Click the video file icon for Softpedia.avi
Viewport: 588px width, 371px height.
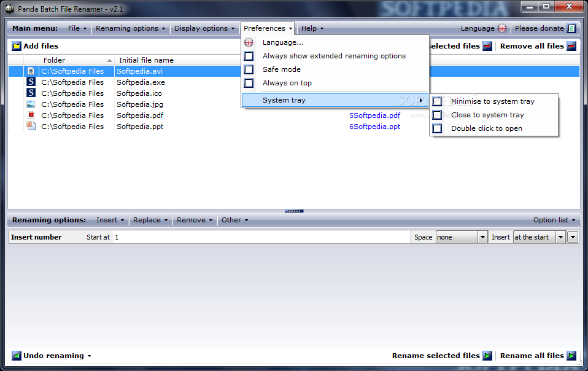(31, 71)
